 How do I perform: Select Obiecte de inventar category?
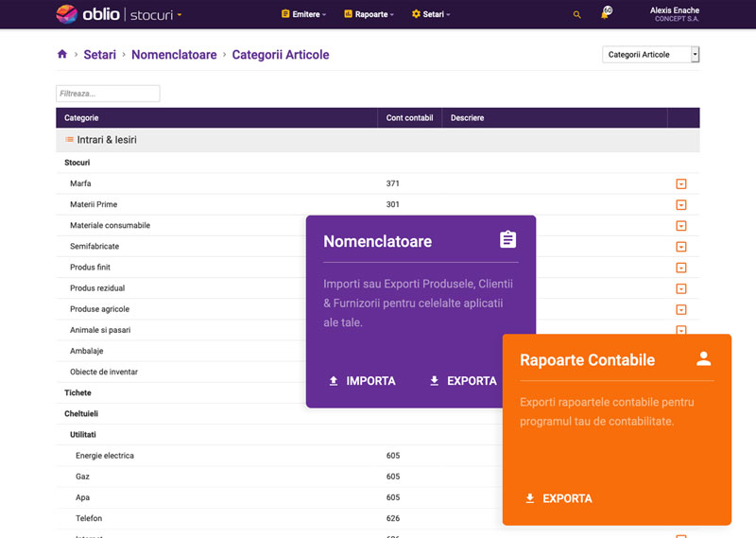click(x=104, y=372)
